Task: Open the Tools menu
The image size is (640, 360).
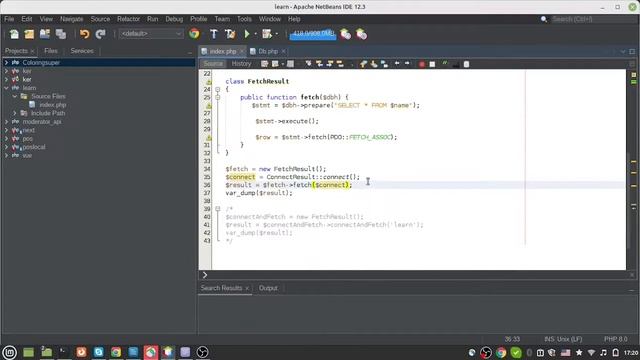Action: pyautogui.click(x=244, y=19)
